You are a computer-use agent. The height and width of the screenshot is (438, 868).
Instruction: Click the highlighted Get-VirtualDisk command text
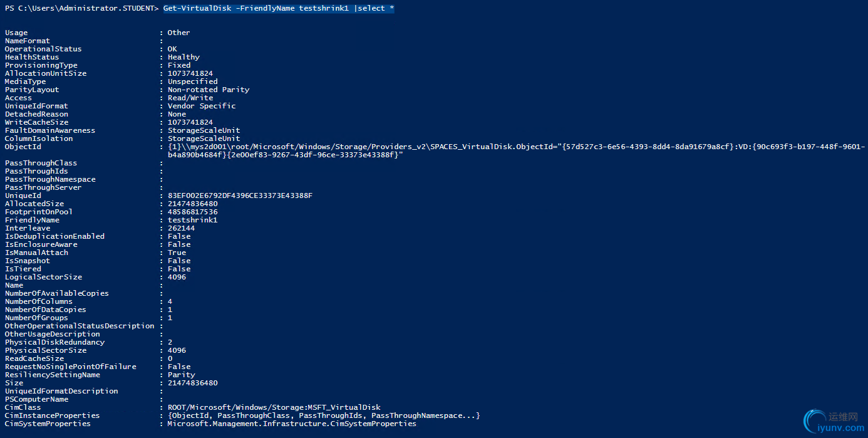(278, 8)
